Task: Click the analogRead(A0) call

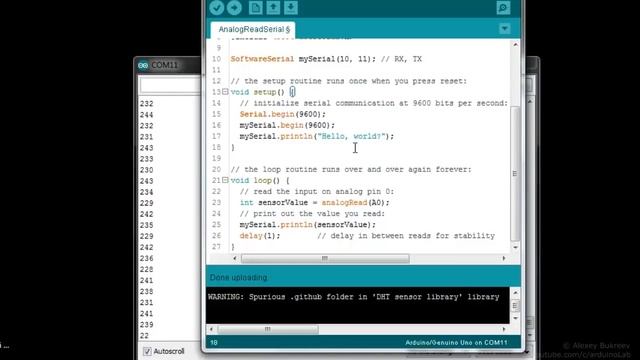Action: click(353, 202)
